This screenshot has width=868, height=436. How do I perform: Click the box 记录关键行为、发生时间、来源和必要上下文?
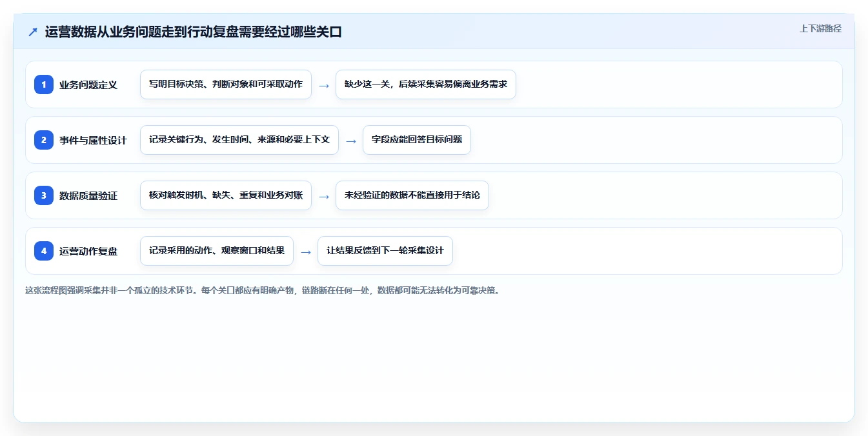click(239, 140)
